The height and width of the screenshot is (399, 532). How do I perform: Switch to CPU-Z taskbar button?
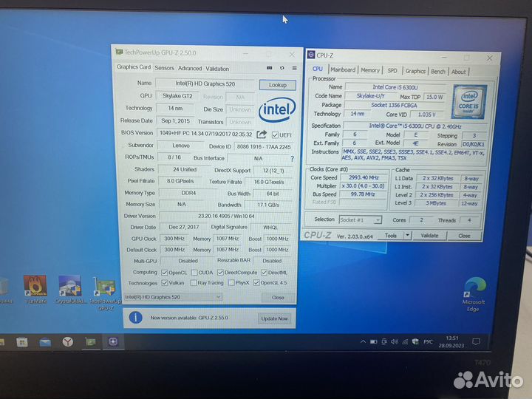[x=113, y=341]
